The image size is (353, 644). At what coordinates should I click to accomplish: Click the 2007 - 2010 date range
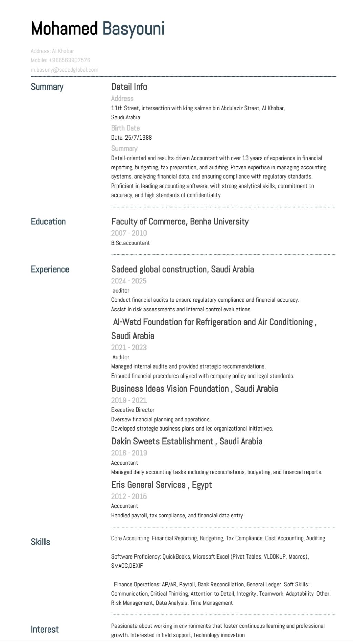pos(129,233)
